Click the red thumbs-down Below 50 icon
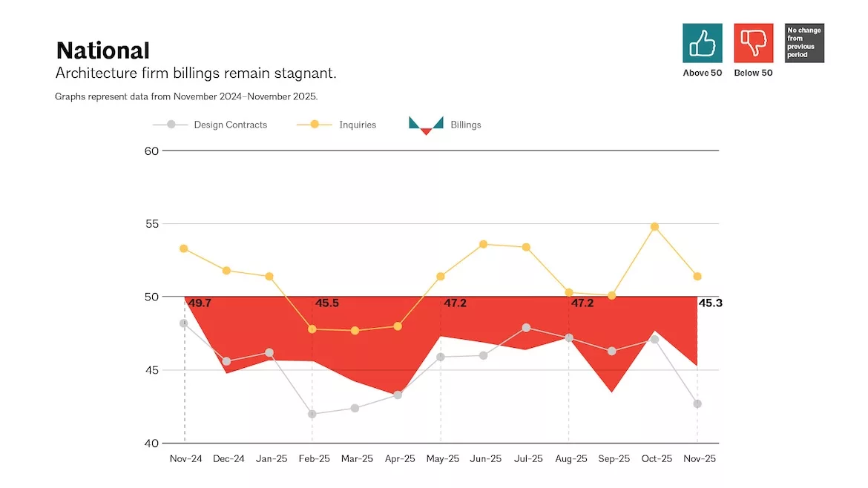The width and height of the screenshot is (868, 488). pos(754,43)
